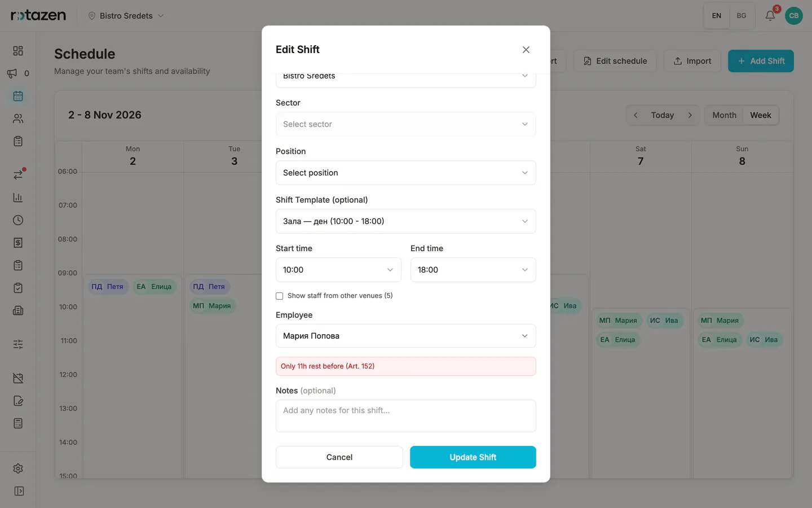Jump to Today in calendar
Screen dimensions: 812x508
coord(663,115)
